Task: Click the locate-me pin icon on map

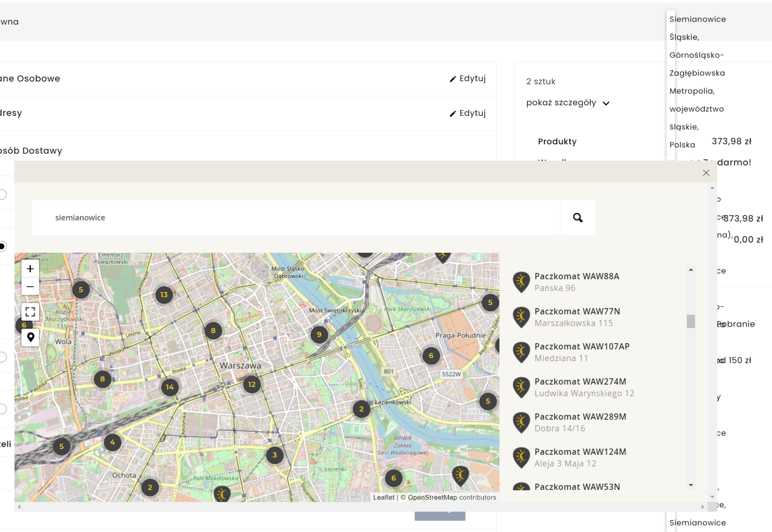Action: [31, 338]
